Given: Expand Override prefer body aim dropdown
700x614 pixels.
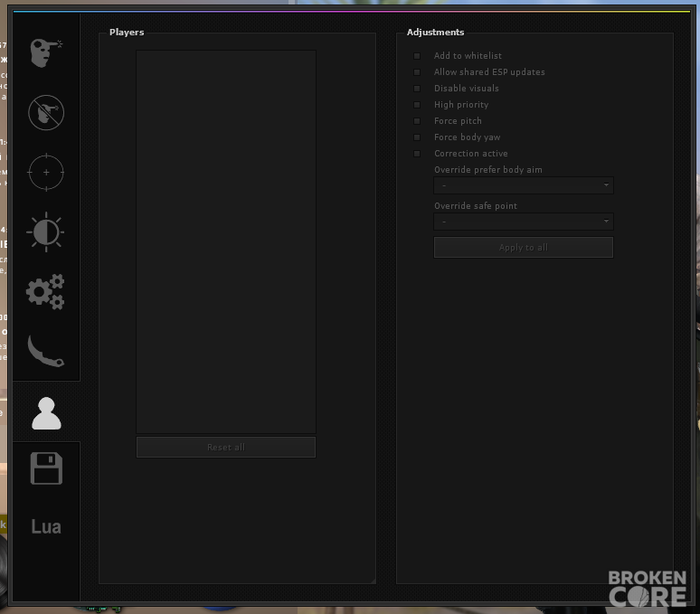Looking at the screenshot, I should pyautogui.click(x=524, y=185).
